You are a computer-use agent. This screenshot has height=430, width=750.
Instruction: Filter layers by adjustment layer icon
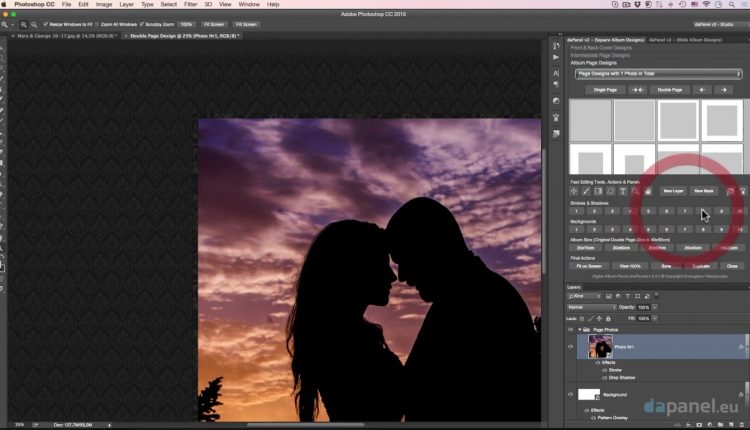click(618, 297)
